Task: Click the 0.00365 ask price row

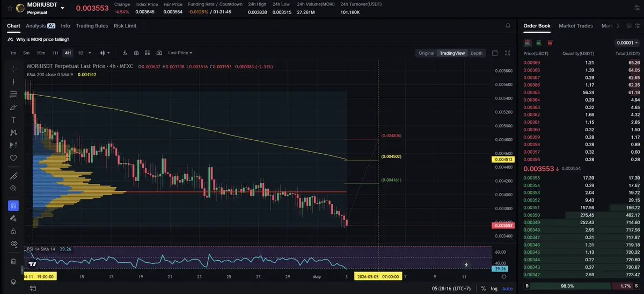Action: tap(581, 92)
